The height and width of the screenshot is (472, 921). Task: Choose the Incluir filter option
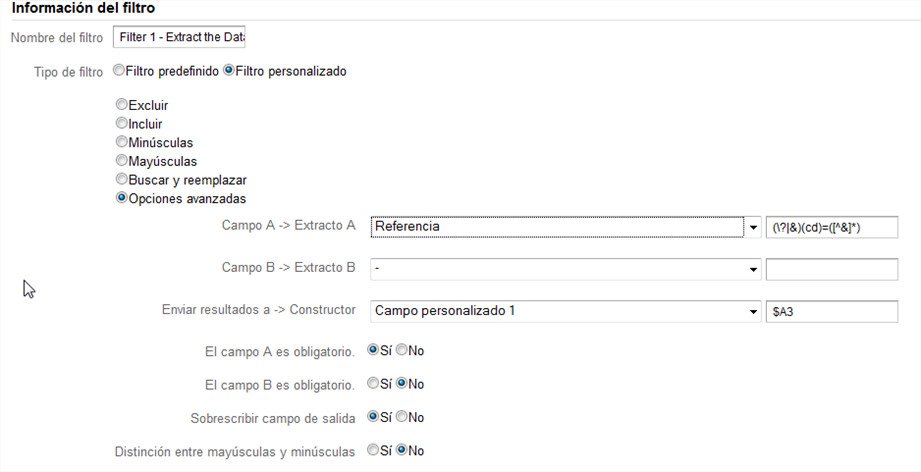click(122, 123)
